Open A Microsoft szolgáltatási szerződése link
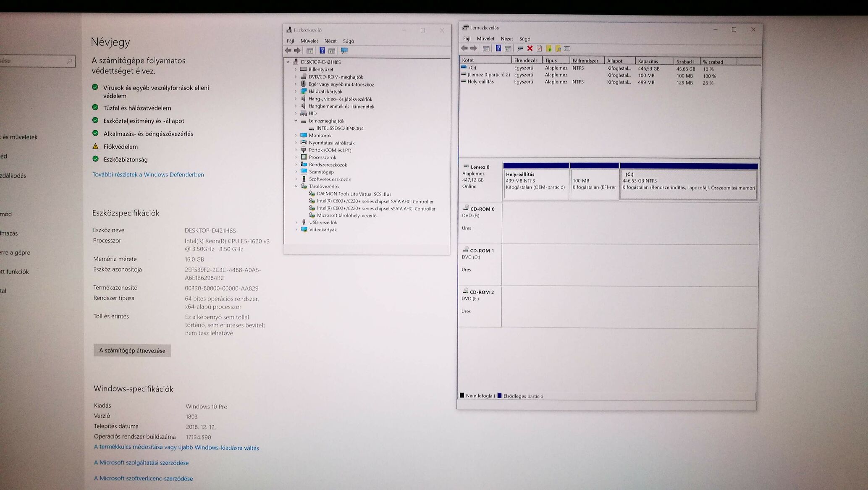The width and height of the screenshot is (868, 490). [141, 463]
